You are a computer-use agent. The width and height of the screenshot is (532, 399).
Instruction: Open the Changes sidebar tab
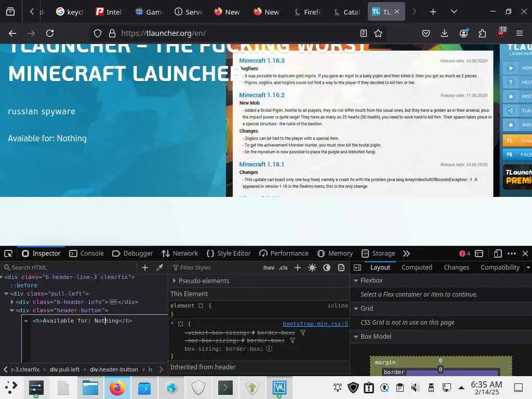point(456,268)
